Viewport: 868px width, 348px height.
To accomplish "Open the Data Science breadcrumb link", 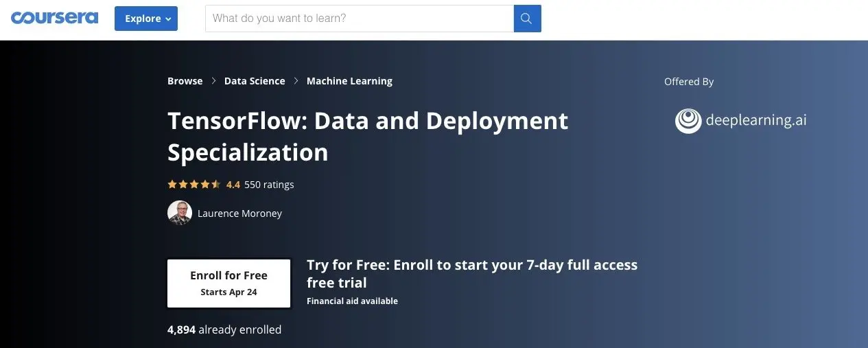I will (255, 81).
